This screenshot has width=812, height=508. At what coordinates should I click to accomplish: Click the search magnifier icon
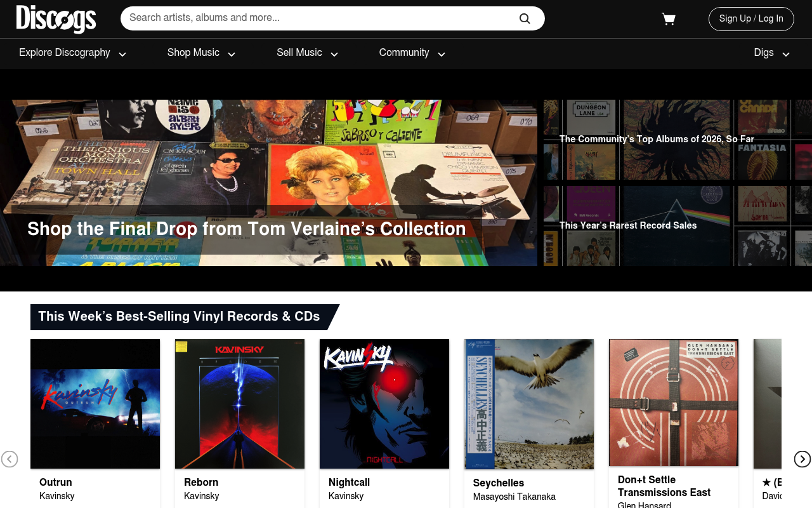(525, 18)
